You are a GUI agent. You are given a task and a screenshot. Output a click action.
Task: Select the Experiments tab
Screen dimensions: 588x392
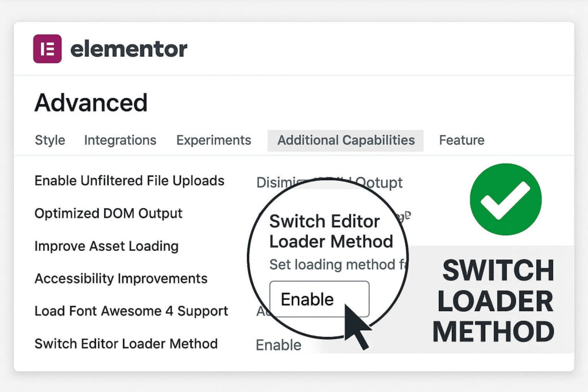[x=214, y=140]
